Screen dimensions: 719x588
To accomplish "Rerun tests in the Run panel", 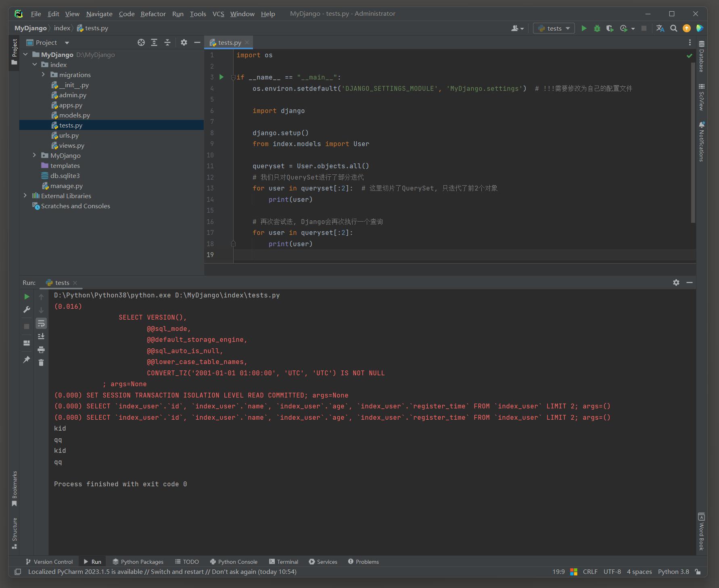I will [x=27, y=297].
